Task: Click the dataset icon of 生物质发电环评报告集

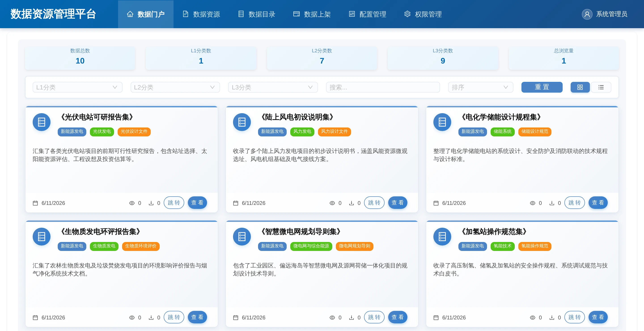Action: point(42,236)
